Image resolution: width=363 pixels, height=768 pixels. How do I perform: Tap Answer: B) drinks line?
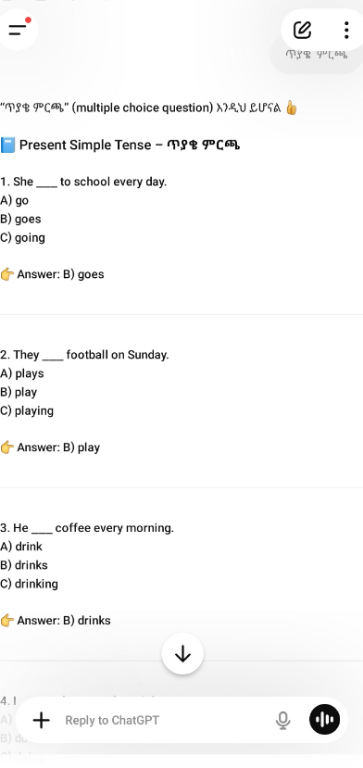pyautogui.click(x=55, y=621)
